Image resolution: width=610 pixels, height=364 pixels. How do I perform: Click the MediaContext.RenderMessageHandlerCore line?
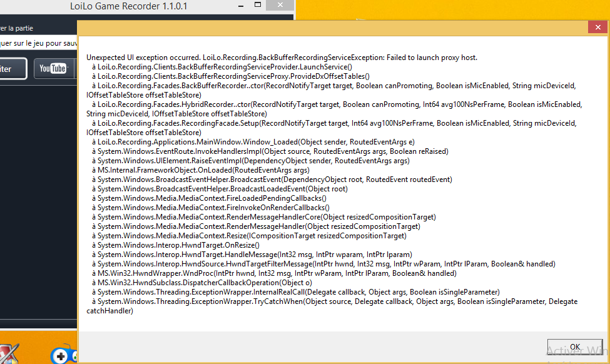(x=264, y=216)
